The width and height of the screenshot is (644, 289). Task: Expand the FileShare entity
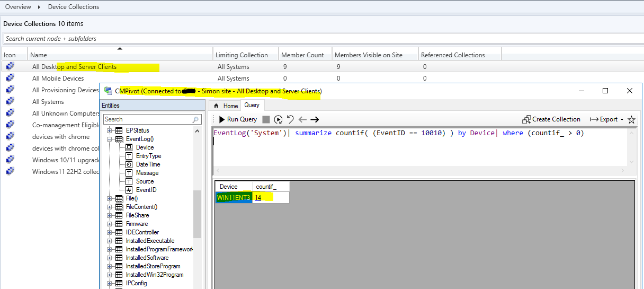click(110, 215)
